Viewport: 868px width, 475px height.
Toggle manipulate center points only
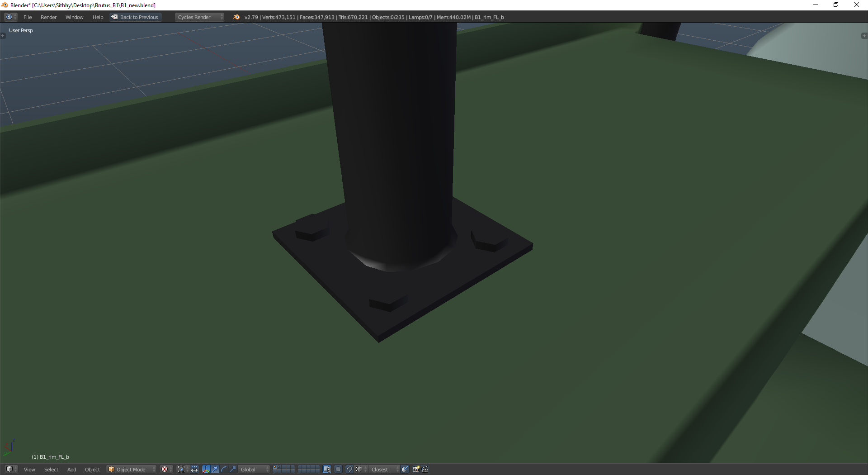coord(194,470)
